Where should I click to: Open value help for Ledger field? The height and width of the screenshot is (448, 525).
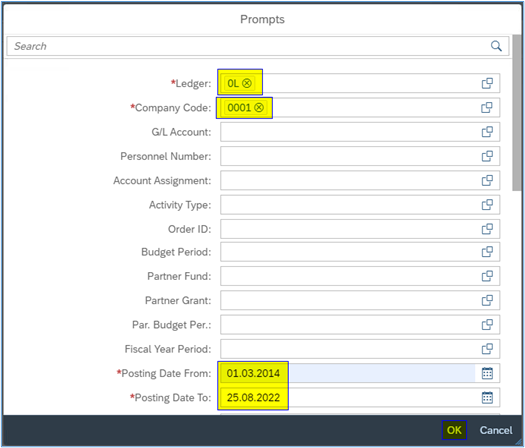[x=487, y=83]
